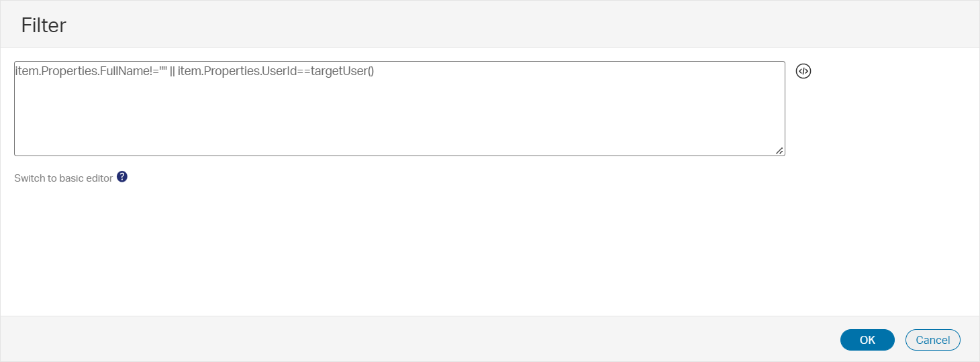980x362 pixels.
Task: Click the == operator in the expression
Action: [304, 71]
